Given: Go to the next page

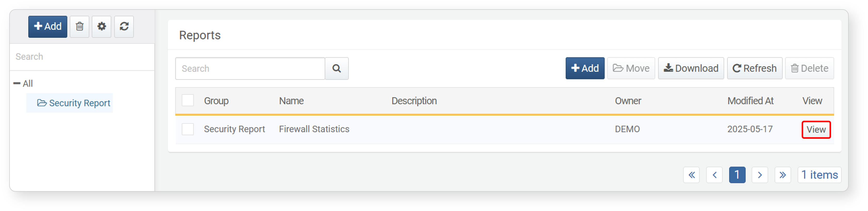Looking at the screenshot, I should tap(760, 175).
